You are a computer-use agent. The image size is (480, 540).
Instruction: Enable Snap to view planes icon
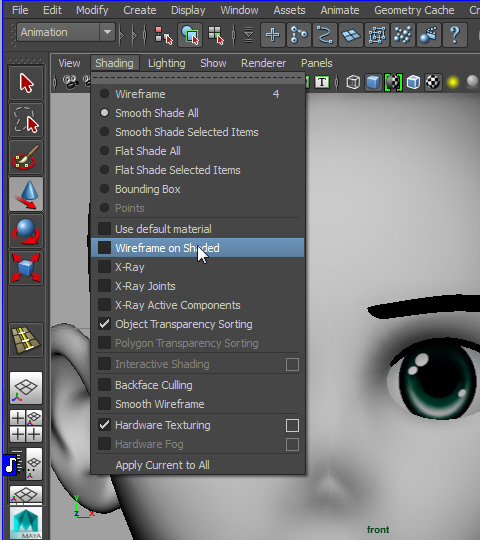[x=351, y=34]
